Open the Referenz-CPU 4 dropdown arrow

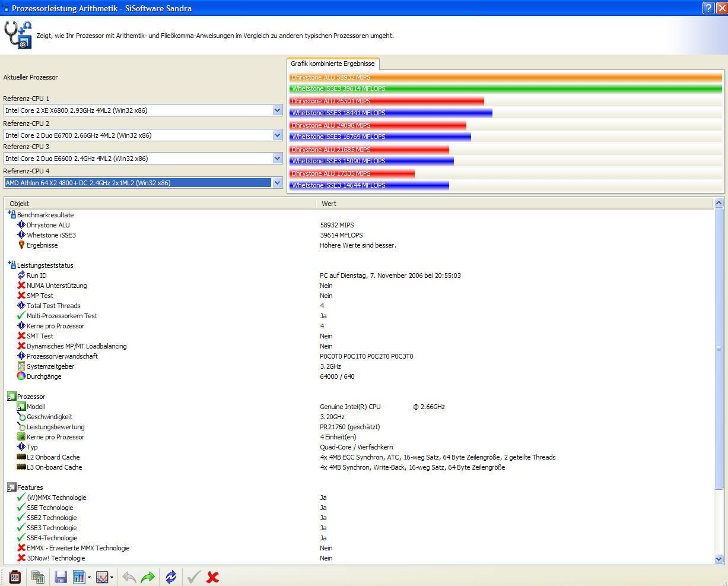(277, 183)
